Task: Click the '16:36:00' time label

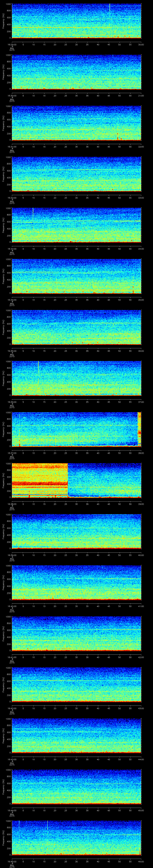Action: point(12,402)
